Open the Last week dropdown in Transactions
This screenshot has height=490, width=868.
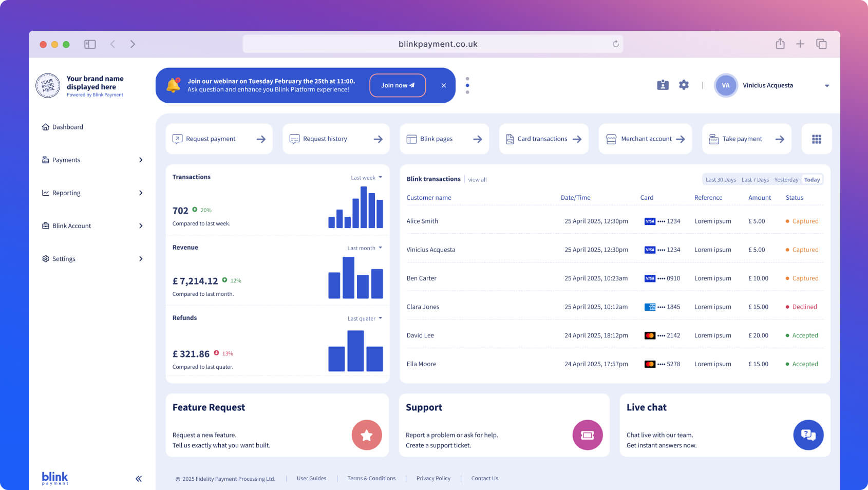[x=366, y=178]
